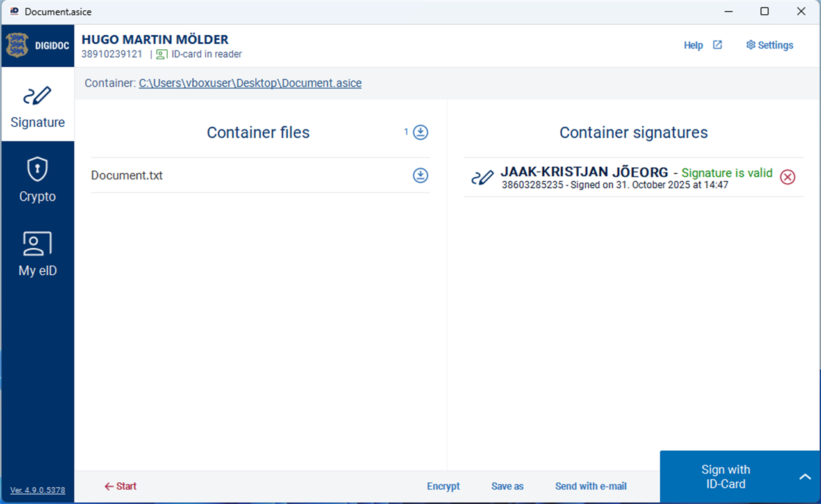821x504 pixels.
Task: Download the Document.txt file icon
Action: pyautogui.click(x=420, y=175)
